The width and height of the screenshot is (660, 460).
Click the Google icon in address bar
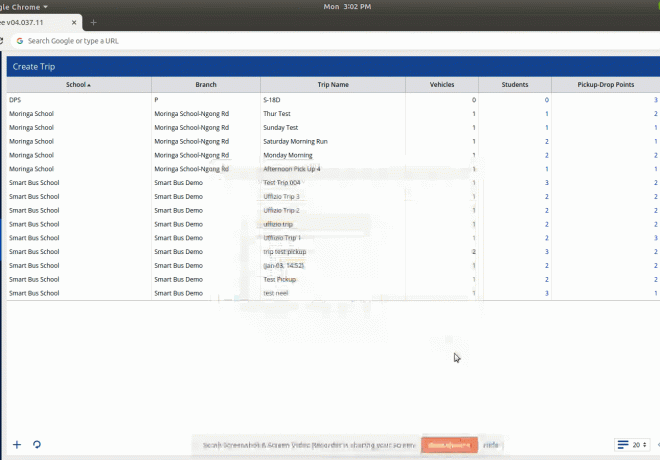click(19, 41)
